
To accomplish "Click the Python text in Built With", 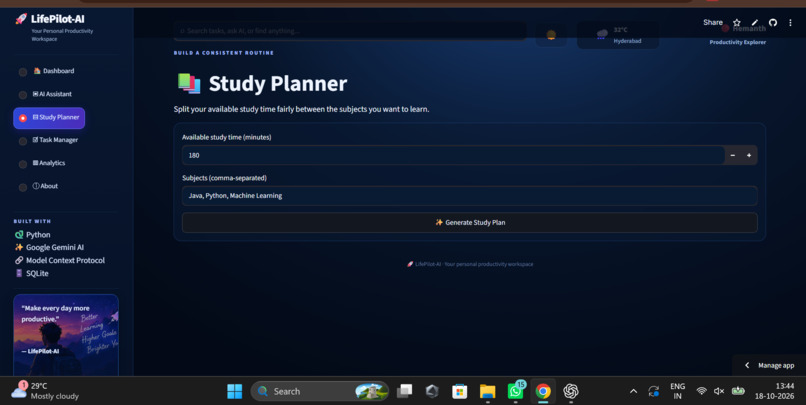I will [38, 235].
